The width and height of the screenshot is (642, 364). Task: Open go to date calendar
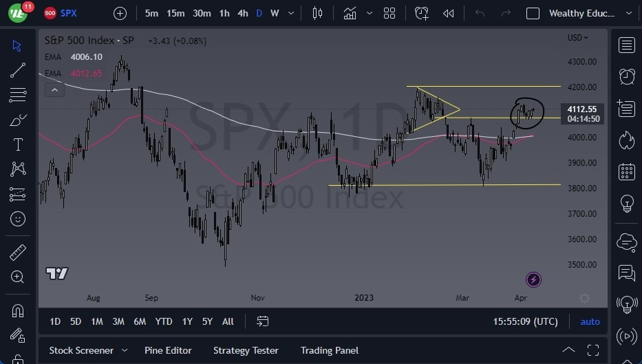point(262,321)
